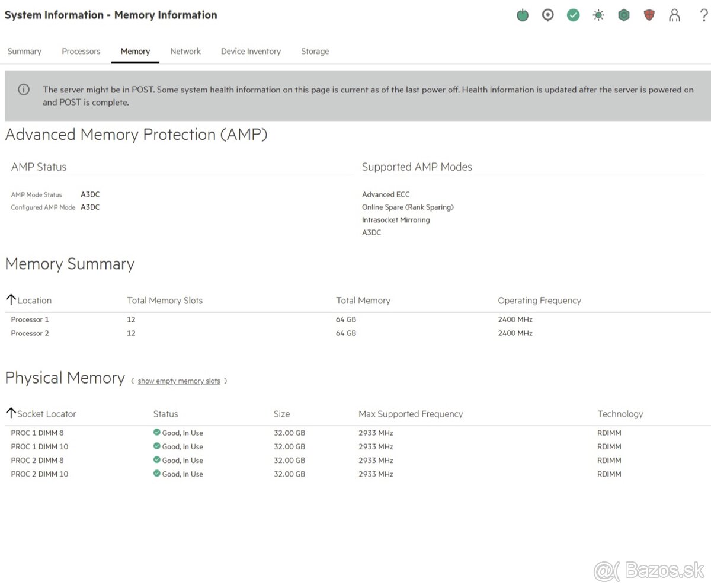The height and width of the screenshot is (588, 711).
Task: Sort by Technology column header
Action: pyautogui.click(x=620, y=414)
